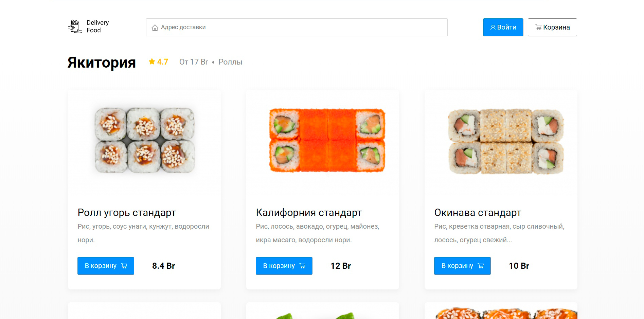Select the Калифорния стандарт title
This screenshot has height=319, width=644.
[x=309, y=213]
